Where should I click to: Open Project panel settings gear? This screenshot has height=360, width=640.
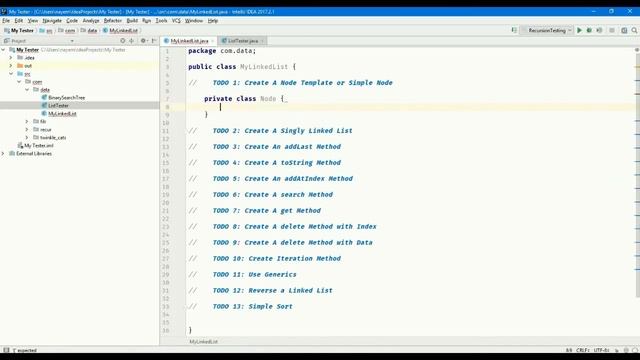[143, 41]
